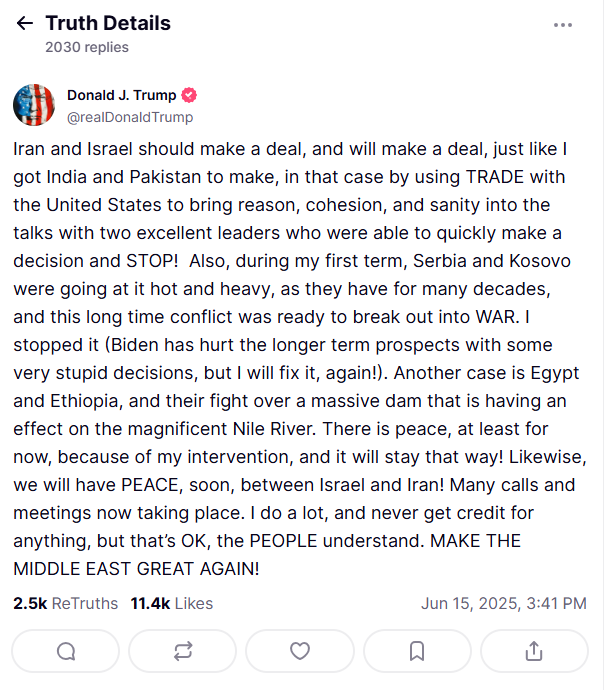Click the Donald J. Trump display name
The width and height of the screenshot is (608, 690).
click(x=121, y=96)
